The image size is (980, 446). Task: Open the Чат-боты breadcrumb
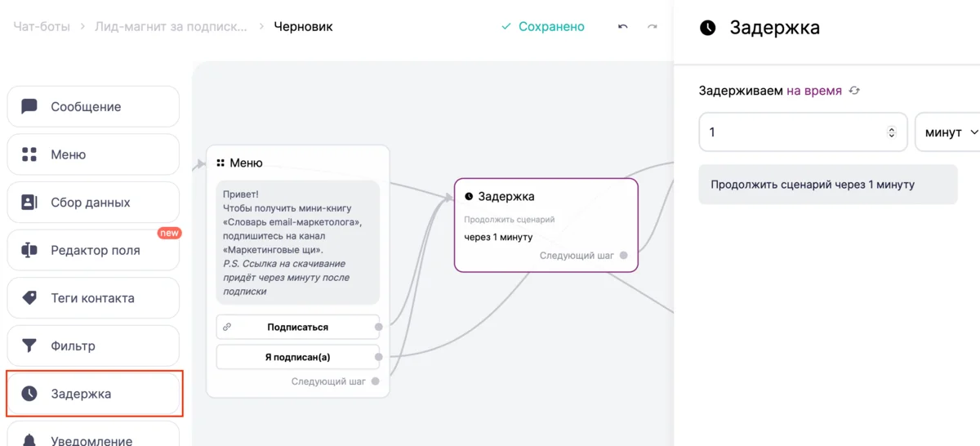click(x=41, y=26)
